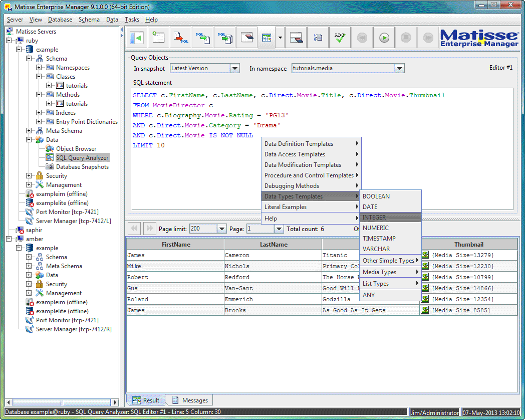Click the offline saphir server icon
The width and height of the screenshot is (525, 420).
click(x=20, y=230)
